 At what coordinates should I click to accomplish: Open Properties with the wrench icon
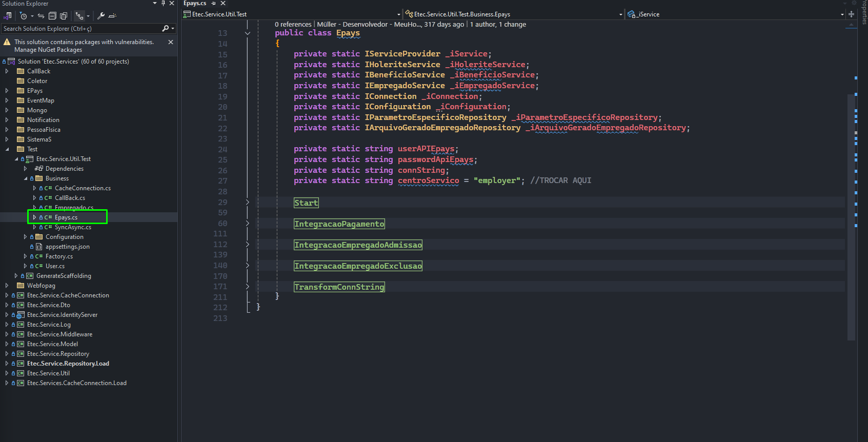[101, 16]
